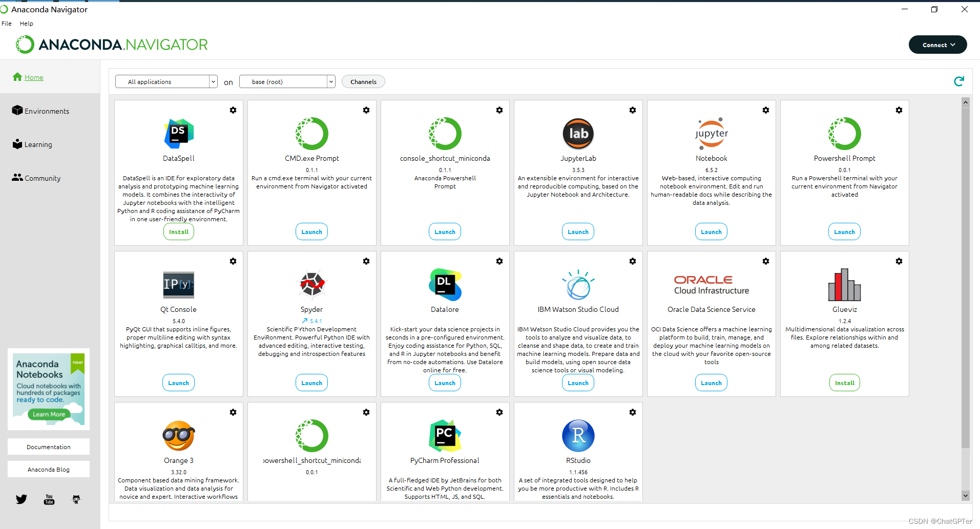Launch Jupyter Notebook

[x=712, y=232]
